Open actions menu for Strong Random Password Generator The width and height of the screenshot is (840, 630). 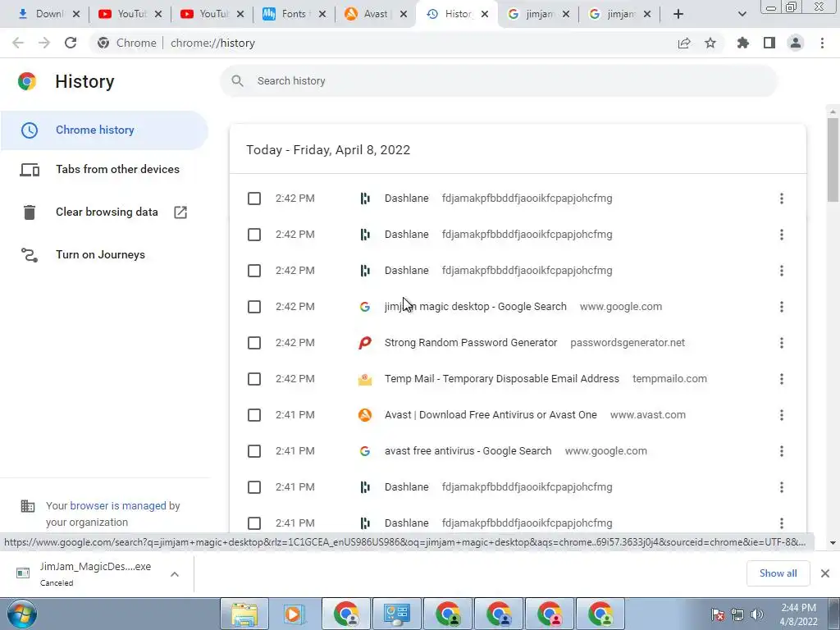[x=782, y=343]
